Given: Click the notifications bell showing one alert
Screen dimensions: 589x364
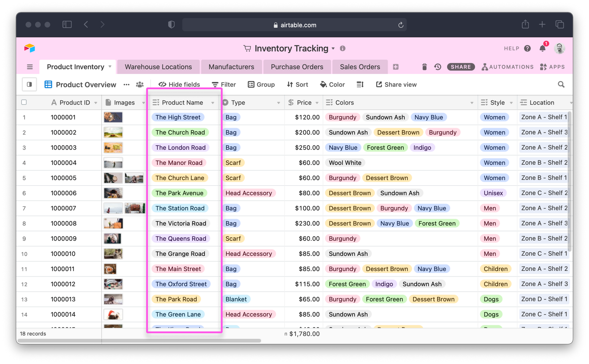Looking at the screenshot, I should pyautogui.click(x=542, y=48).
